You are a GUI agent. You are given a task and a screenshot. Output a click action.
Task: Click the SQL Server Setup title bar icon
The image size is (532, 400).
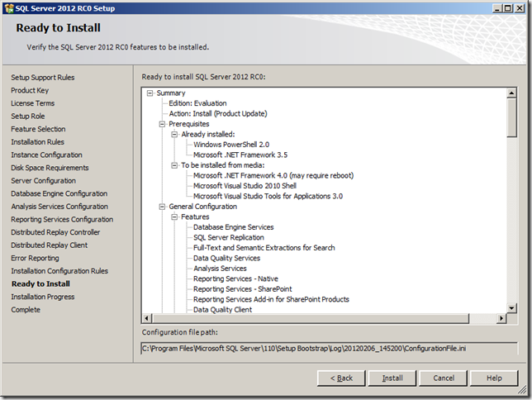(9, 8)
